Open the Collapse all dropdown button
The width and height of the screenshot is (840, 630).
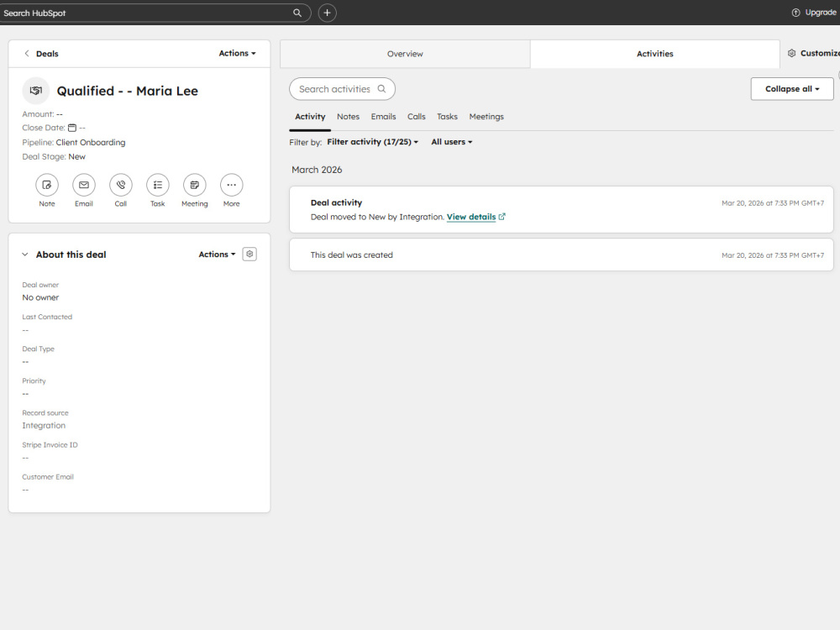792,89
